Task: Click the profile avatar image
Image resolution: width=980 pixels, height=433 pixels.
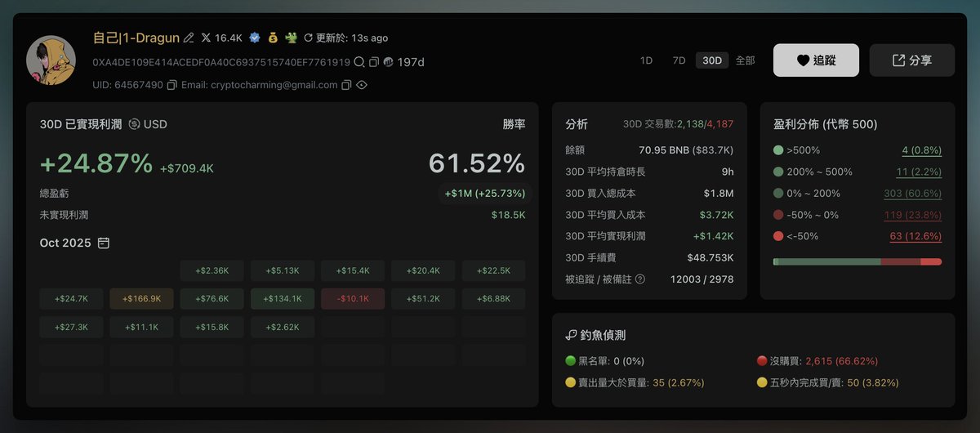Action: (x=51, y=61)
